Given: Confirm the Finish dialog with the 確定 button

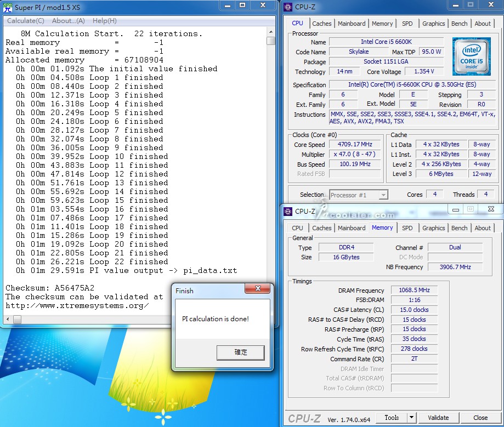Looking at the screenshot, I should [241, 352].
